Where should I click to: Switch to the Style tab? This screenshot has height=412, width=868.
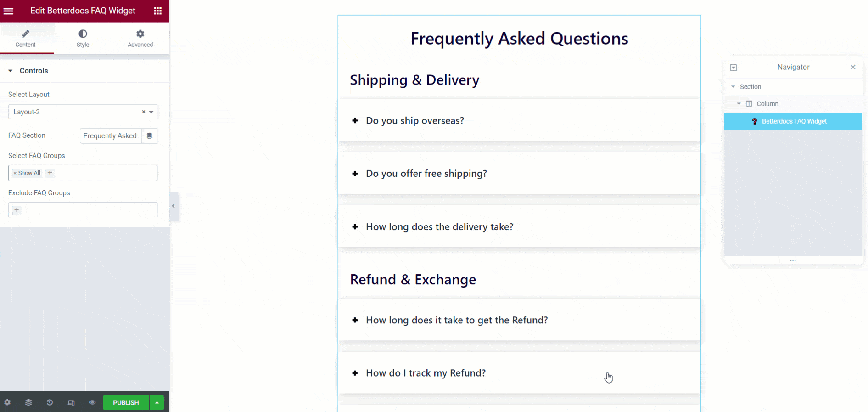pyautogui.click(x=83, y=38)
